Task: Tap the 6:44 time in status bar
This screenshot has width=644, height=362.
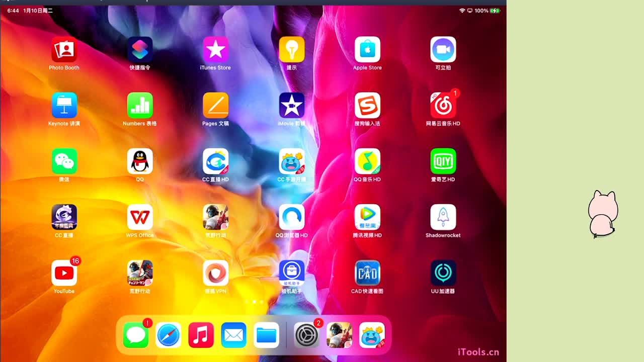Action: [x=13, y=11]
